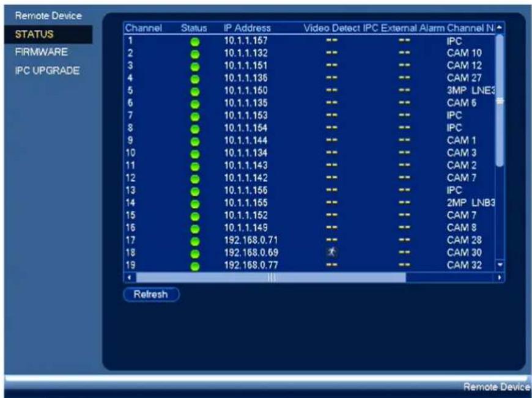Click the green status dot for channel 12
Viewport: 532px width, 398px height.
coord(195,179)
